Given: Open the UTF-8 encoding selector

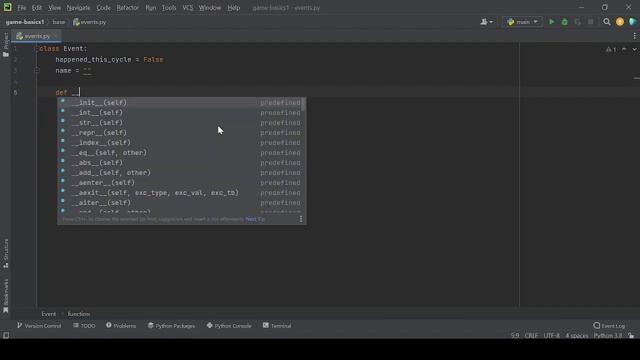Looking at the screenshot, I should 551,336.
